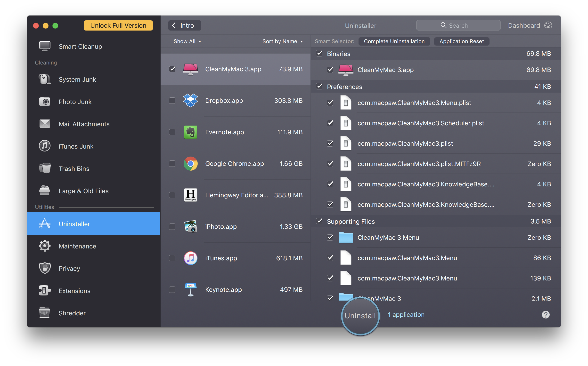Select Complete Uninstallation mode
Viewport: 588px width, 366px height.
coord(394,41)
